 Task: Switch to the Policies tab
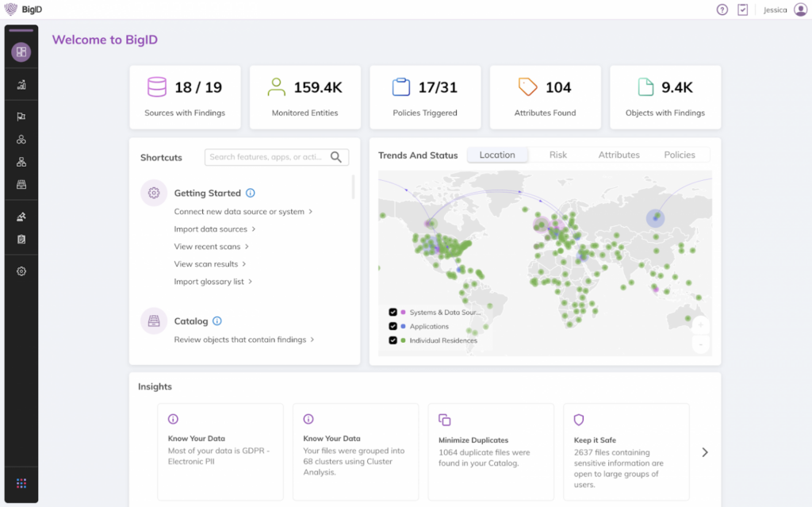click(x=680, y=155)
